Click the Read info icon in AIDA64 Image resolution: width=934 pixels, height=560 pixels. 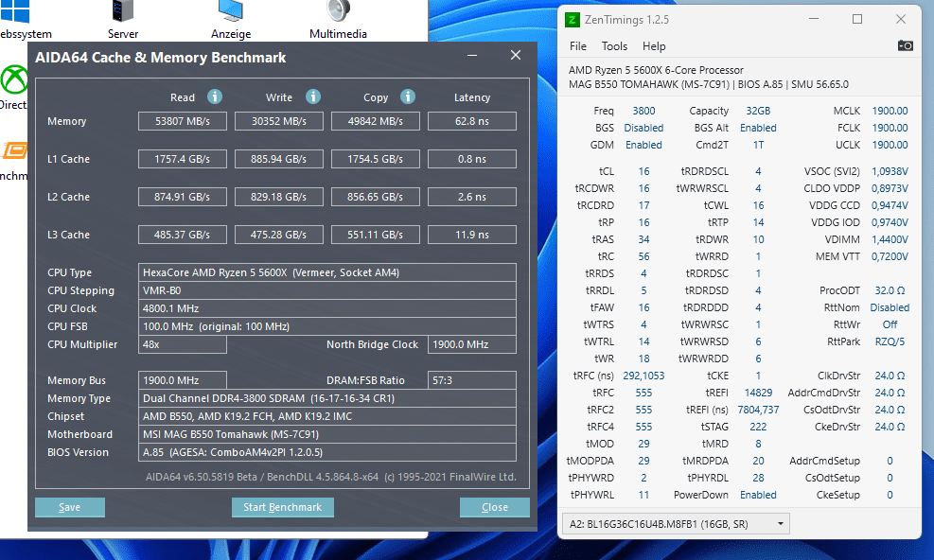[215, 96]
